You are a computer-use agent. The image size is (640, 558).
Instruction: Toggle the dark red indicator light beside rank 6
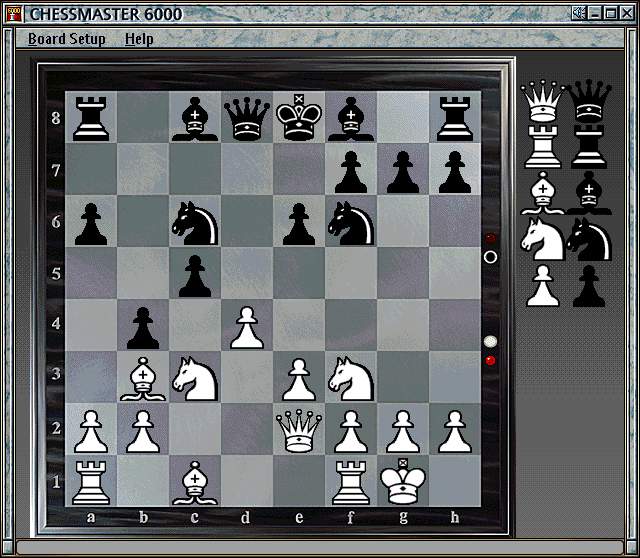(490, 238)
